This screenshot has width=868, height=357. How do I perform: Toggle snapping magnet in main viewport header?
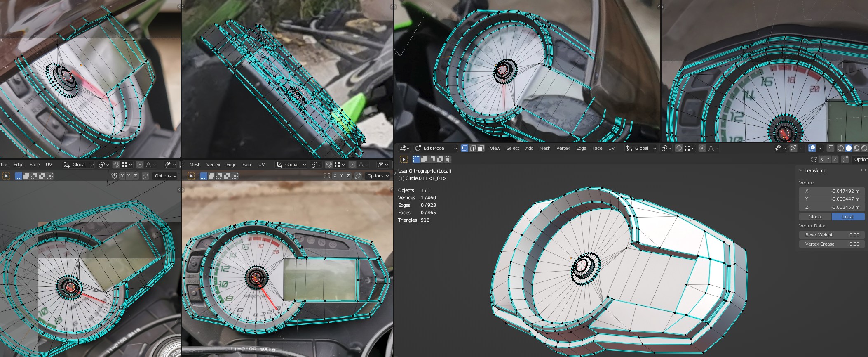pos(678,148)
